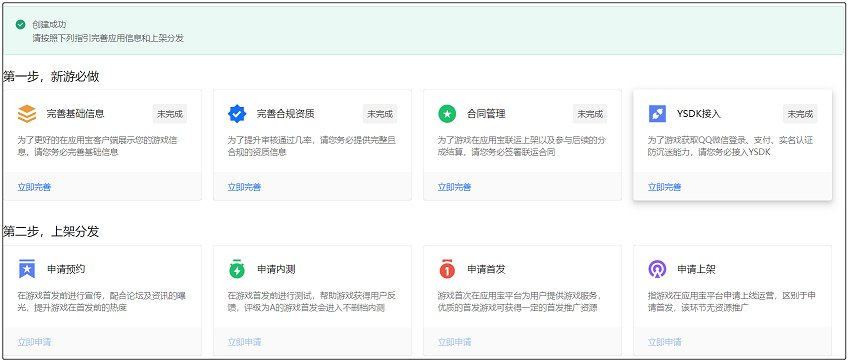Click the green success checkmark icon
This screenshot has height=362, width=848.
[x=21, y=25]
